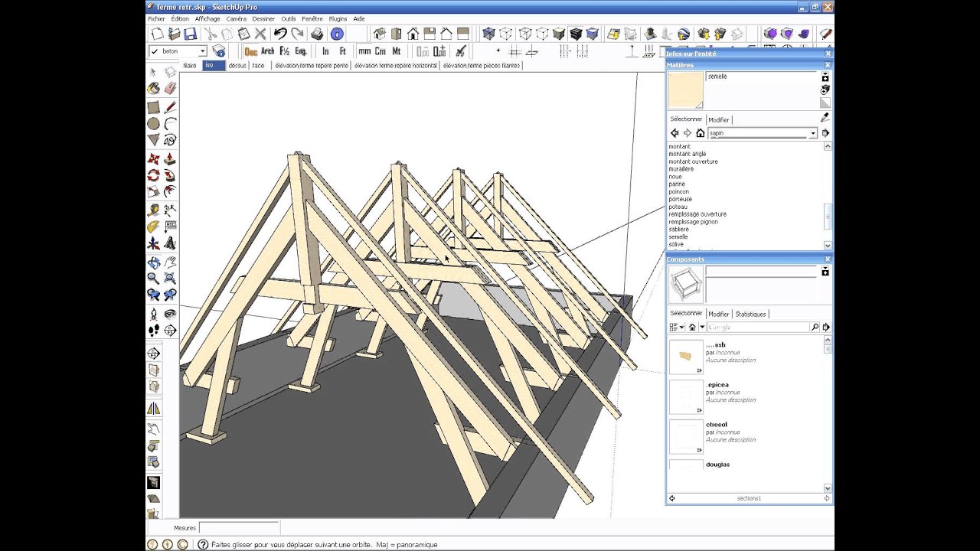Open Composants navigation home dropdown arrow

coord(704,327)
